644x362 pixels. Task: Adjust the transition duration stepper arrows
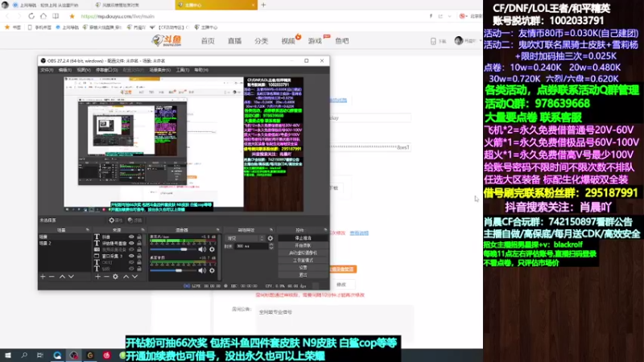pyautogui.click(x=271, y=246)
